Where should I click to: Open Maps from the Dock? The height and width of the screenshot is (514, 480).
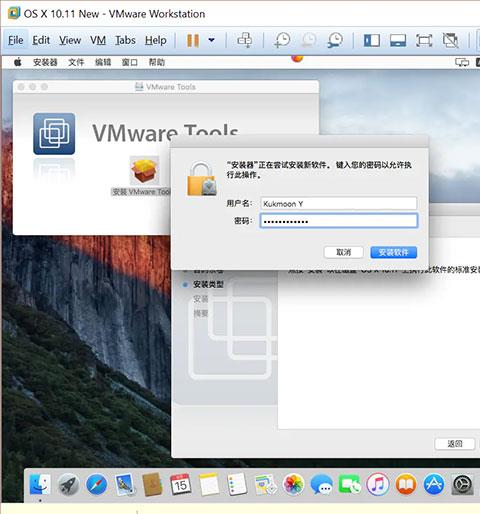coord(265,484)
